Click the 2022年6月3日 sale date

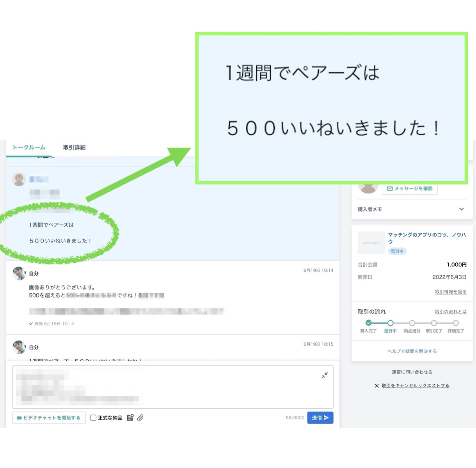pyautogui.click(x=449, y=277)
